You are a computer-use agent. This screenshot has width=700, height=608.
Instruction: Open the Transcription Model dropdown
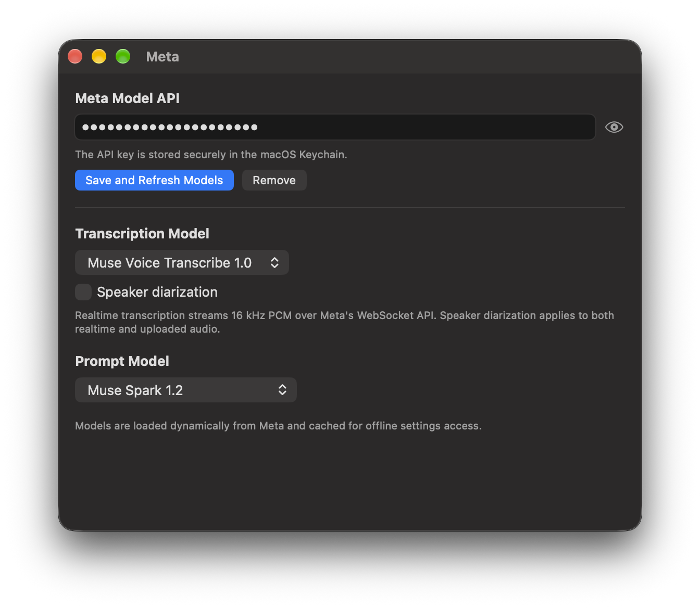[x=182, y=262]
